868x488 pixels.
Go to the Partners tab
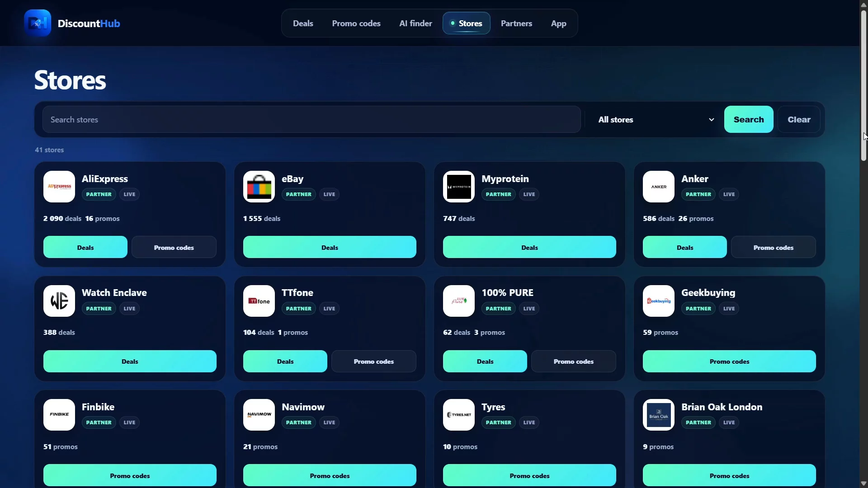(x=516, y=23)
